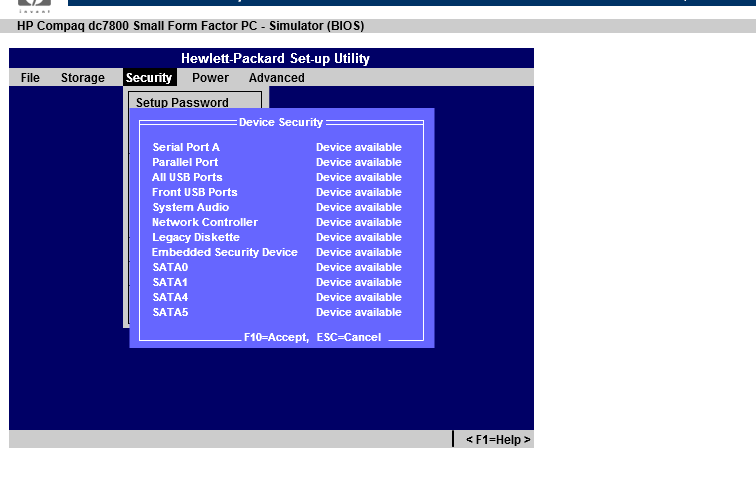Viewport: 756px width, 503px height.
Task: Click ESC=Cancel in the dialog
Action: pos(349,337)
